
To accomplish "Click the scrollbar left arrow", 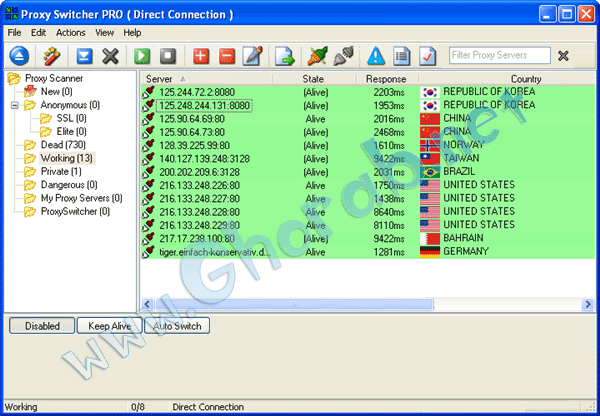I will 147,304.
